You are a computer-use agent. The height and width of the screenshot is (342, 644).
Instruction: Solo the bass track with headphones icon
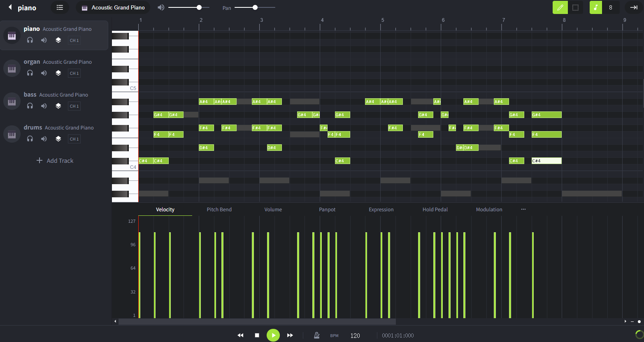(x=30, y=106)
